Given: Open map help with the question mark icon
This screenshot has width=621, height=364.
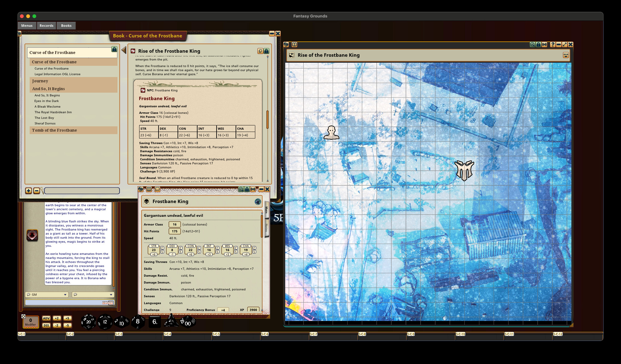Looking at the screenshot, I should coord(552,45).
